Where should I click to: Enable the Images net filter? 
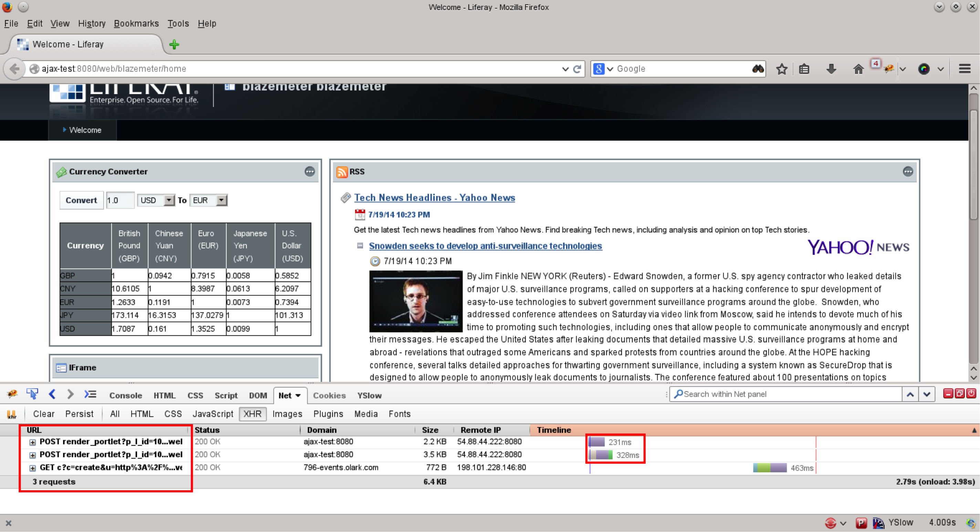[287, 414]
